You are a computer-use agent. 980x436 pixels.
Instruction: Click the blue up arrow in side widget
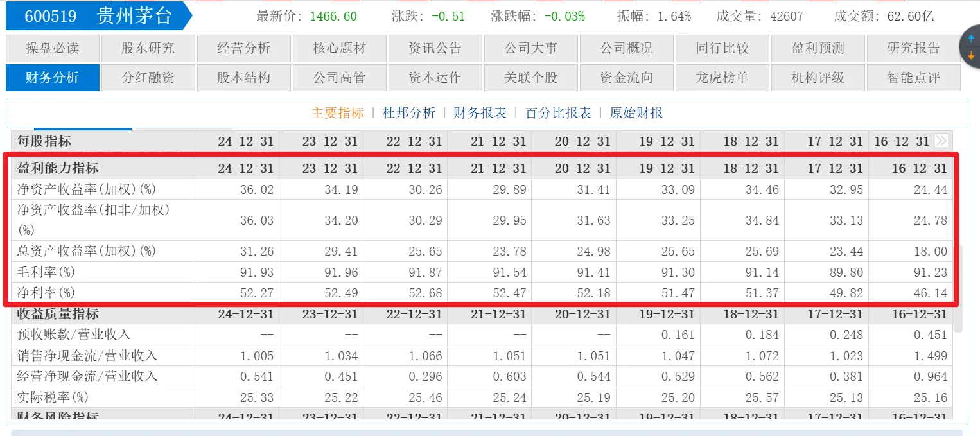pos(971,39)
